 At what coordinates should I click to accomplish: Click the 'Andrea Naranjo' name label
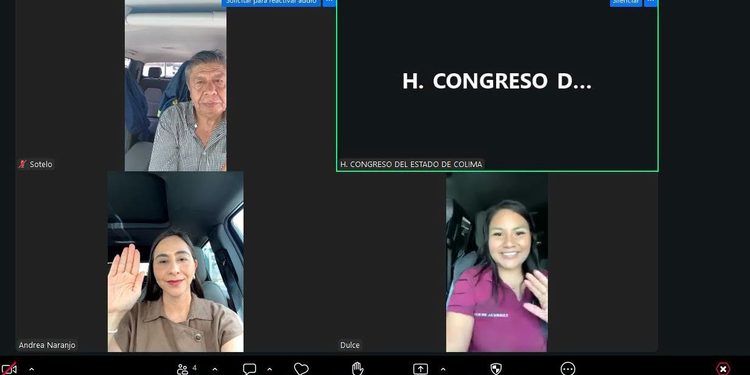click(x=47, y=345)
